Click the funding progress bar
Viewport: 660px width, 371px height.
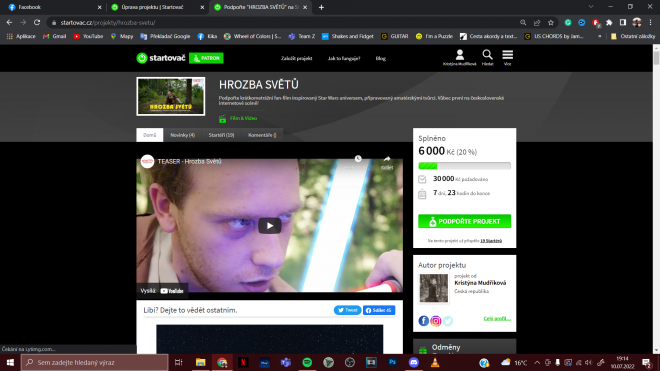pyautogui.click(x=464, y=166)
